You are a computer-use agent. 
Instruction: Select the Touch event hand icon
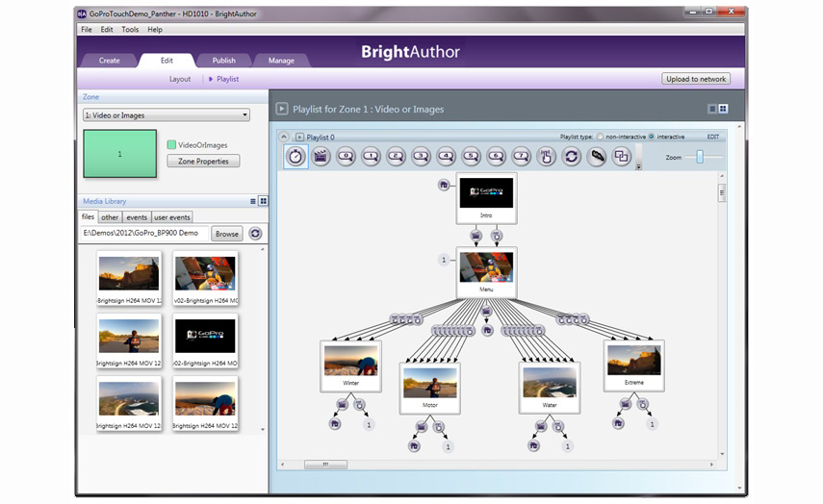[x=547, y=156]
